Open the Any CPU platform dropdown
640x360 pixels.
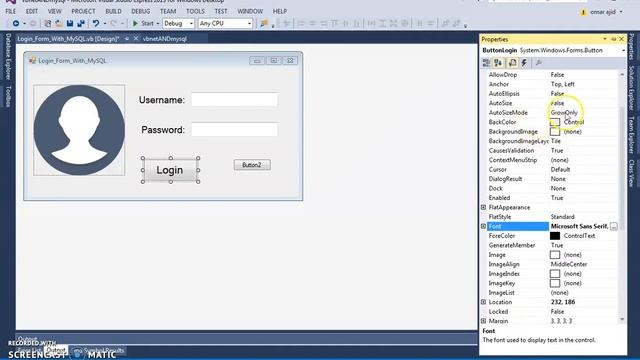225,24
